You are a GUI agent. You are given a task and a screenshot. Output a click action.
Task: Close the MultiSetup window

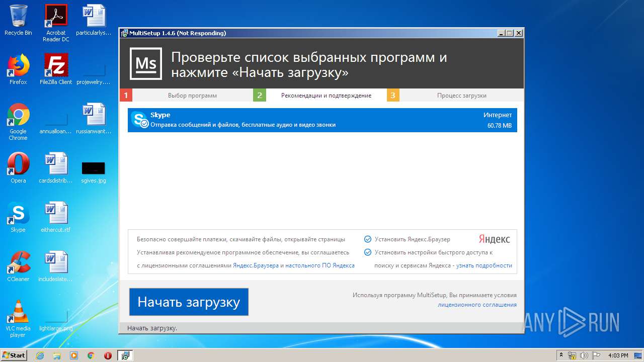pyautogui.click(x=519, y=33)
